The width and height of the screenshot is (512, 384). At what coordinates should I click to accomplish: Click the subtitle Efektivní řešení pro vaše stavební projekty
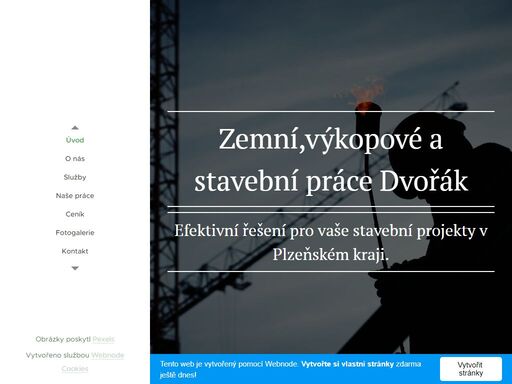(x=331, y=242)
